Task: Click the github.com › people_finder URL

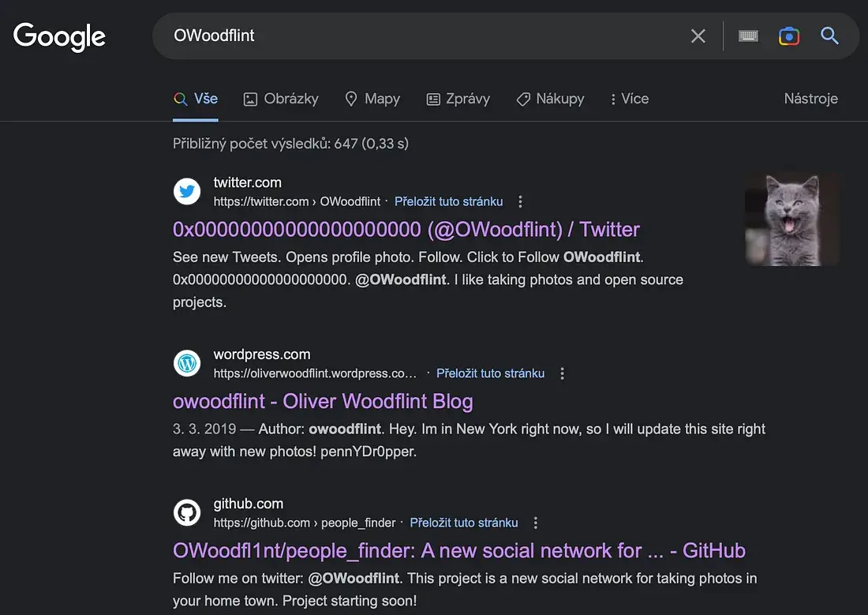Action: click(305, 523)
